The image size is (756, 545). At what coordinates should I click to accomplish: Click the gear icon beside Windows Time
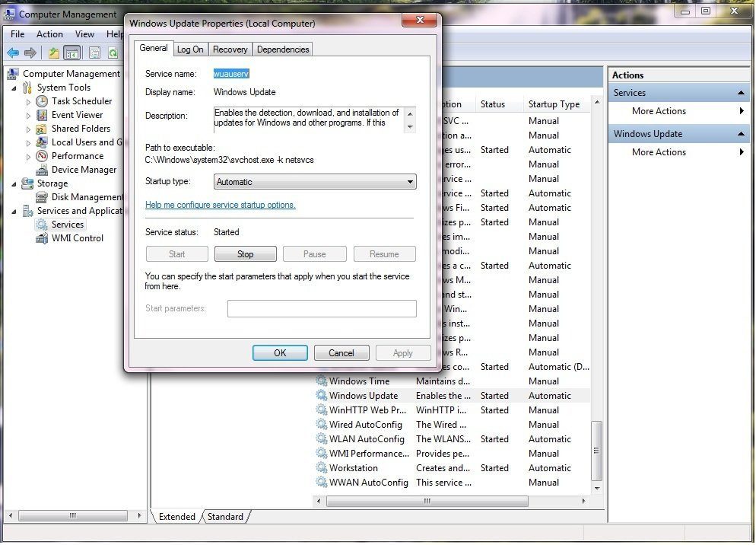321,381
